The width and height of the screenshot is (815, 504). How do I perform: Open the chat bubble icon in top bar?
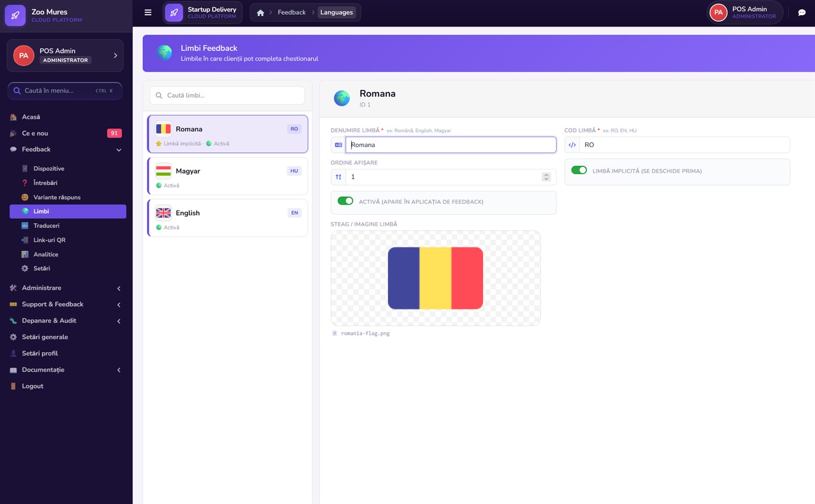tap(802, 13)
